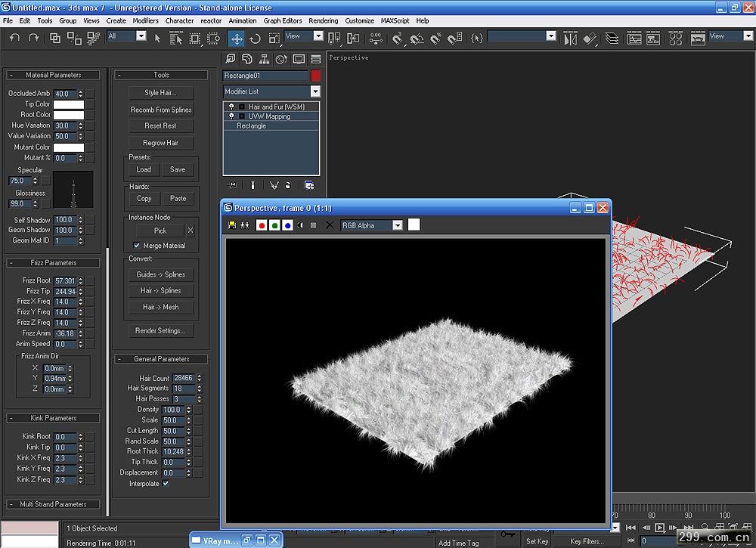The height and width of the screenshot is (548, 756).
Task: Open the Align tool
Action: [x=590, y=39]
